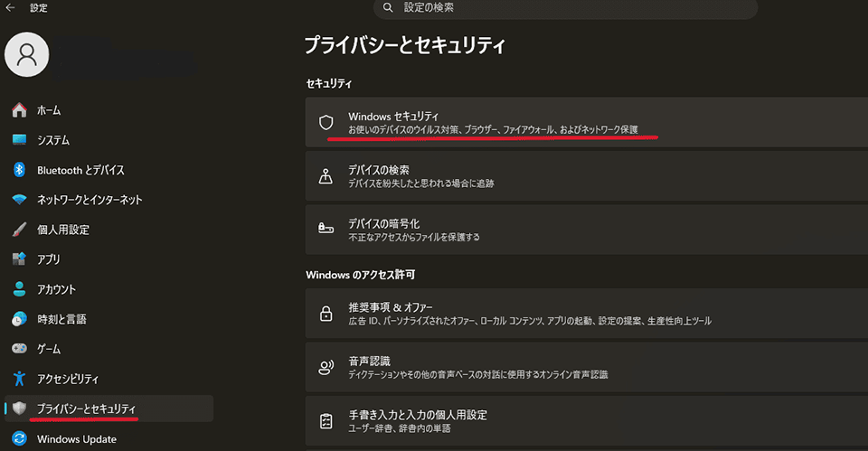This screenshot has width=868, height=451.
Task: Click the network Wi-Fi icon
Action: [x=19, y=200]
